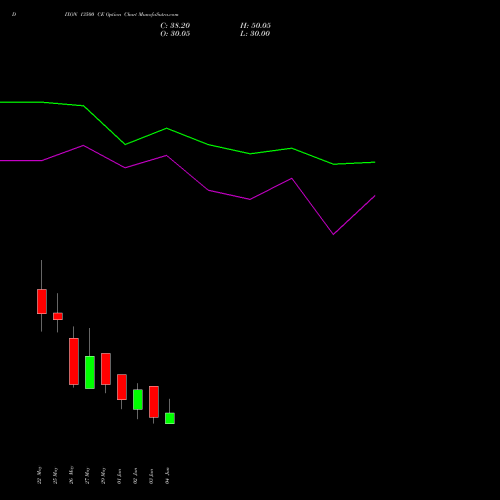Click the '22 May' date axis label

(x=39, y=475)
